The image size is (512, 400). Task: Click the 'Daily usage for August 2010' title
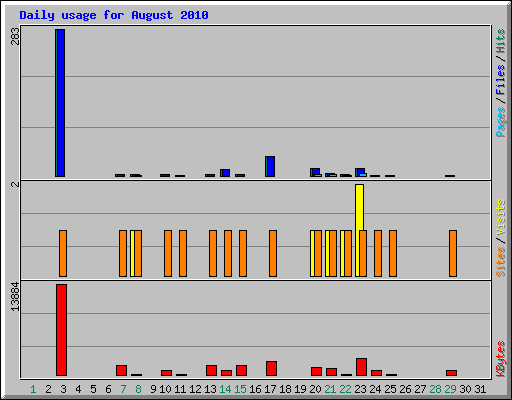pyautogui.click(x=114, y=15)
